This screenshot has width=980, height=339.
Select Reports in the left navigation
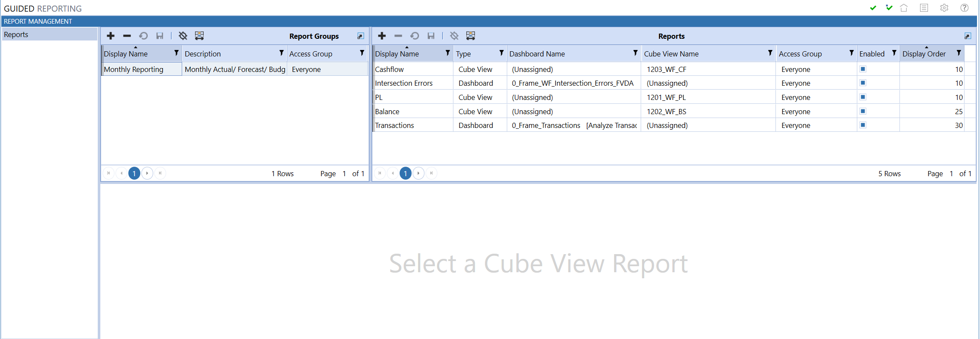[50, 34]
